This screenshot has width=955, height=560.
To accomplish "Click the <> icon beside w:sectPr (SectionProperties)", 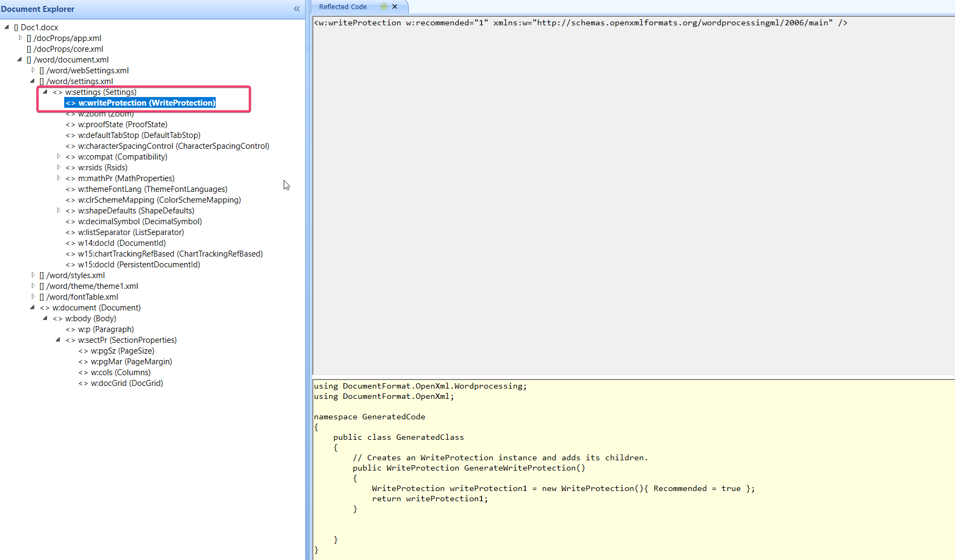I will click(x=70, y=340).
